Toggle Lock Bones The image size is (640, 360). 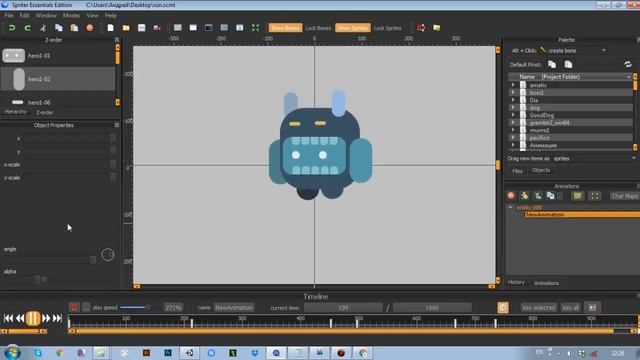[318, 28]
